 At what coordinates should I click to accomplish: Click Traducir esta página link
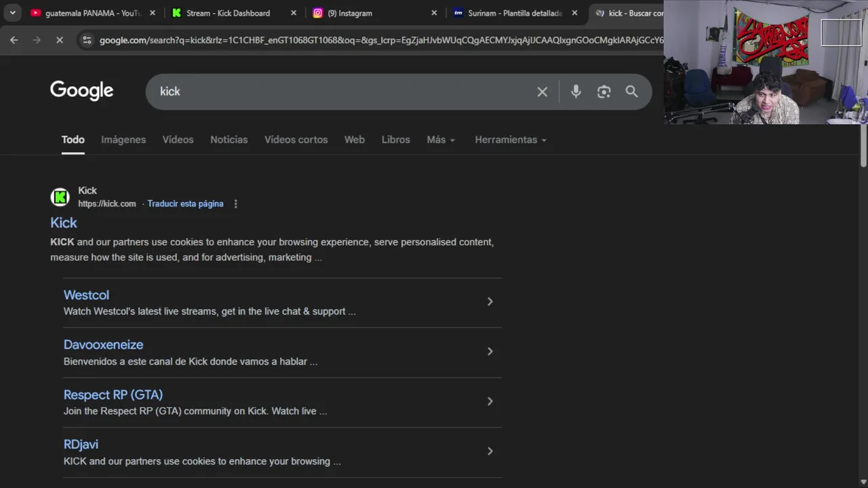tap(185, 203)
